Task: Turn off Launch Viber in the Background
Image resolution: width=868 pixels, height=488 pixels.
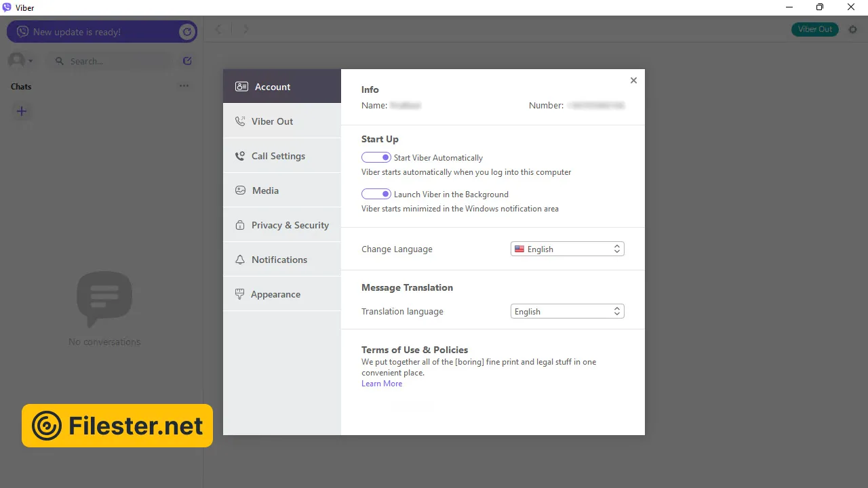Action: point(376,194)
